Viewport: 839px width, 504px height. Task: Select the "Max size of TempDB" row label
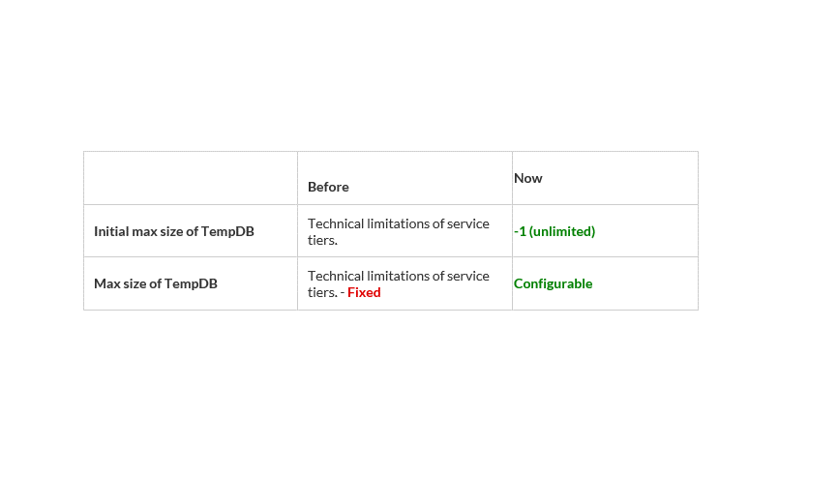pyautogui.click(x=156, y=284)
